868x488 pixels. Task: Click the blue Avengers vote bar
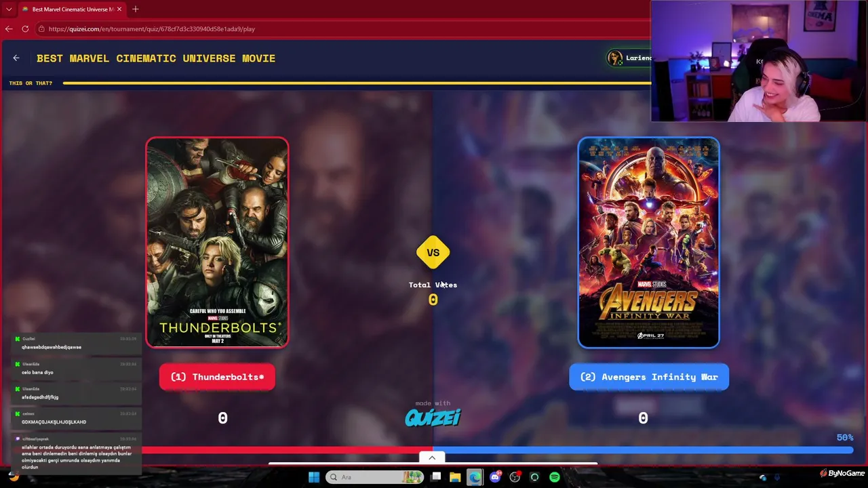coord(643,450)
